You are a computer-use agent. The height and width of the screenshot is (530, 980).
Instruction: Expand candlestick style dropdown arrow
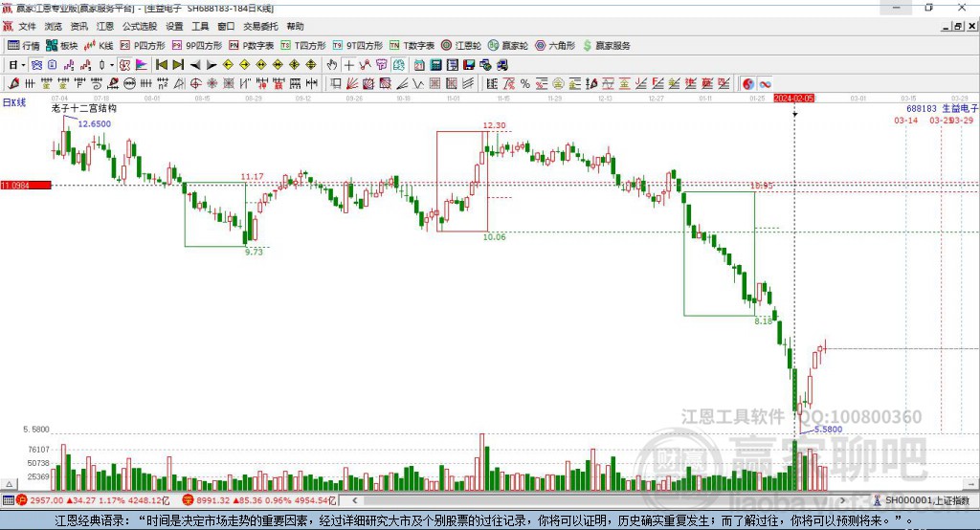pos(112,65)
